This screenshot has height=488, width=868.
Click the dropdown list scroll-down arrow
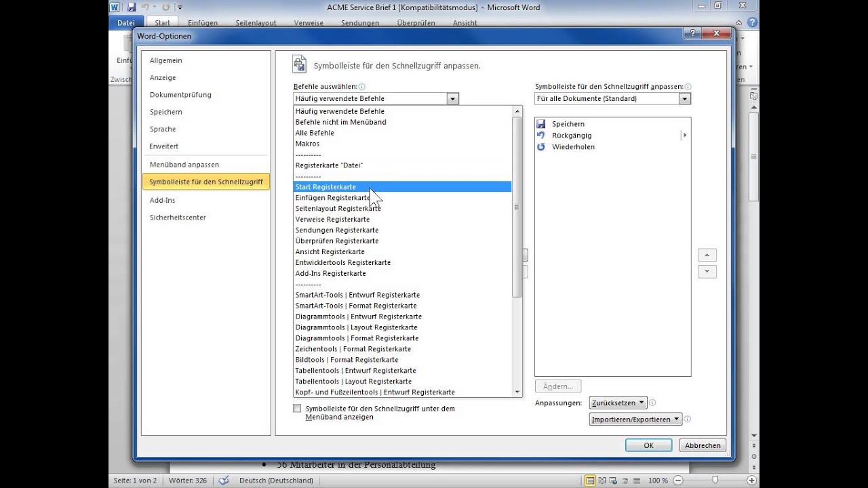click(x=517, y=392)
